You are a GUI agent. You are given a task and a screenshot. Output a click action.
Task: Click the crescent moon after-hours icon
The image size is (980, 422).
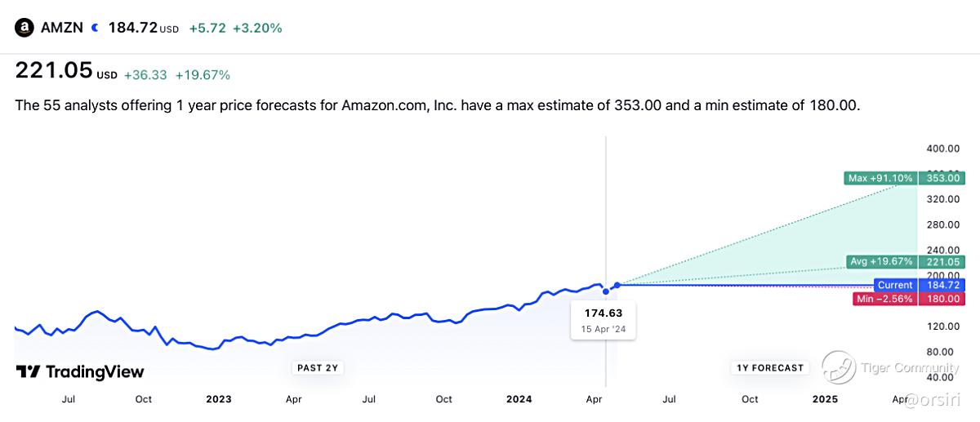[95, 28]
